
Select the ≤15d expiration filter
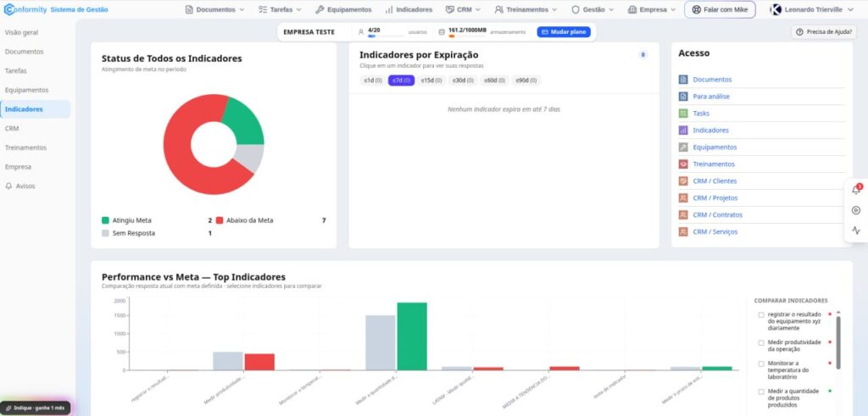tap(431, 80)
